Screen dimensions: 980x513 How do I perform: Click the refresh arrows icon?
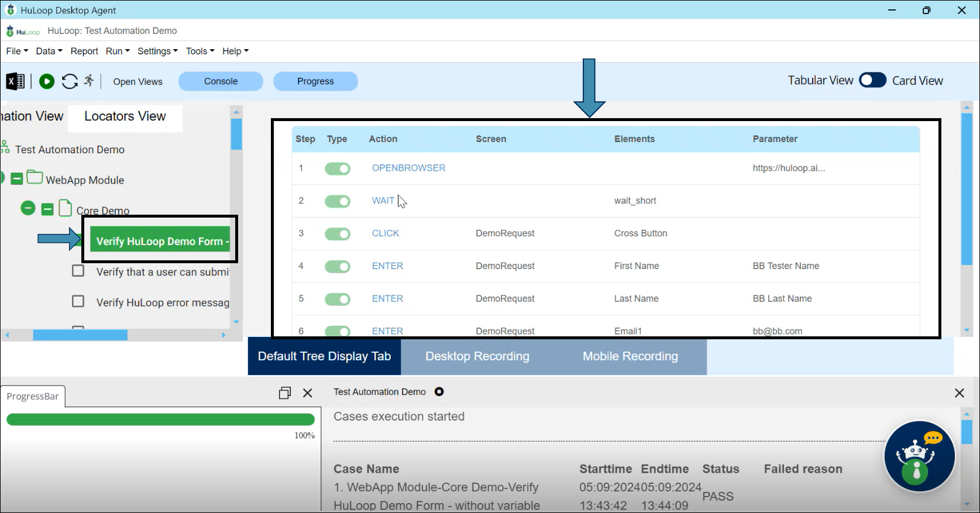[x=70, y=81]
